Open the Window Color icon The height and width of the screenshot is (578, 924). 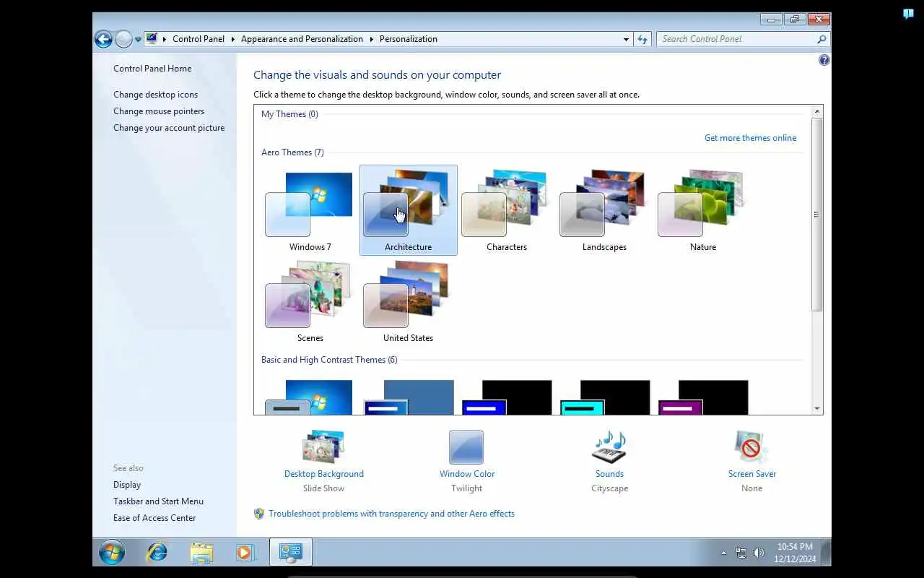(466, 447)
